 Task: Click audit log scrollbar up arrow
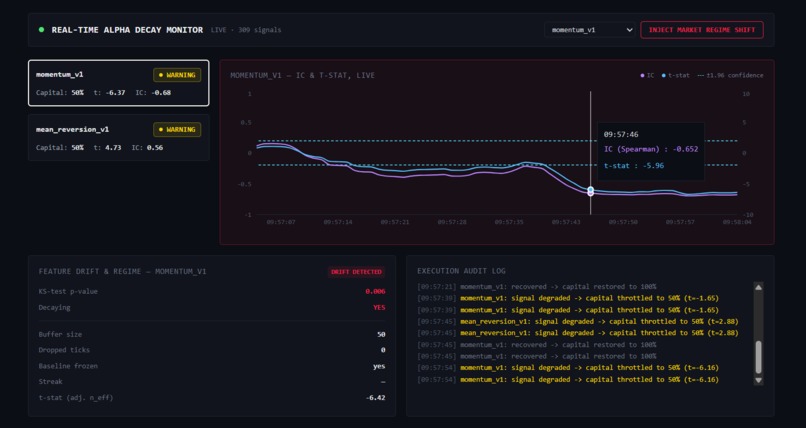tap(758, 287)
